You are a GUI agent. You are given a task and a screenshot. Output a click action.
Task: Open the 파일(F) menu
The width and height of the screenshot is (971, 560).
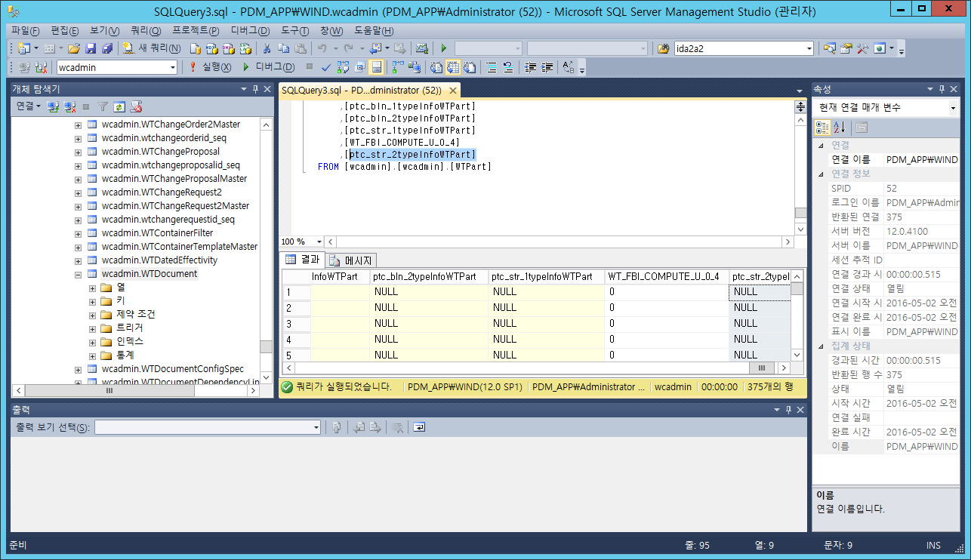click(26, 31)
